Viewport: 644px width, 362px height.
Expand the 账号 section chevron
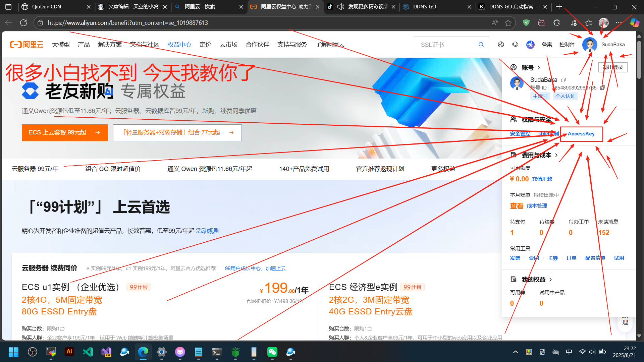[539, 68]
